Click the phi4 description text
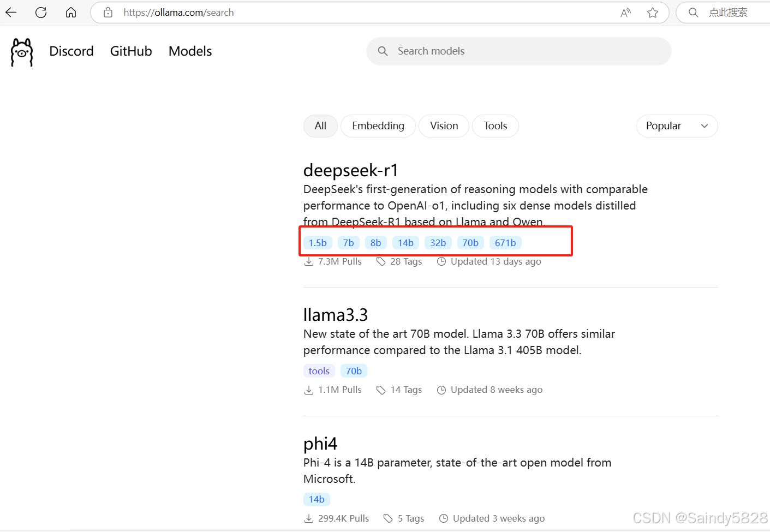The height and width of the screenshot is (532, 770). [457, 470]
